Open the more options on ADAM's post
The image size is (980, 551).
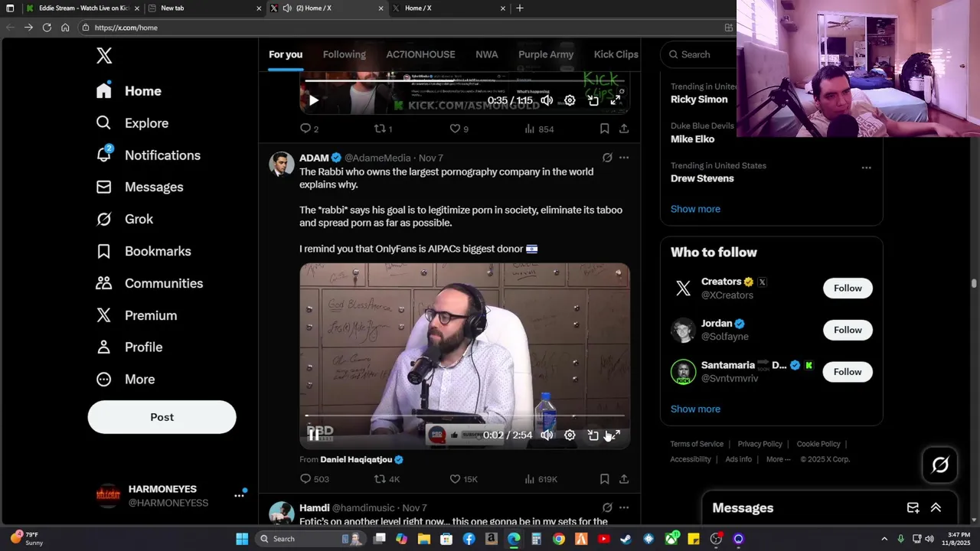point(624,158)
